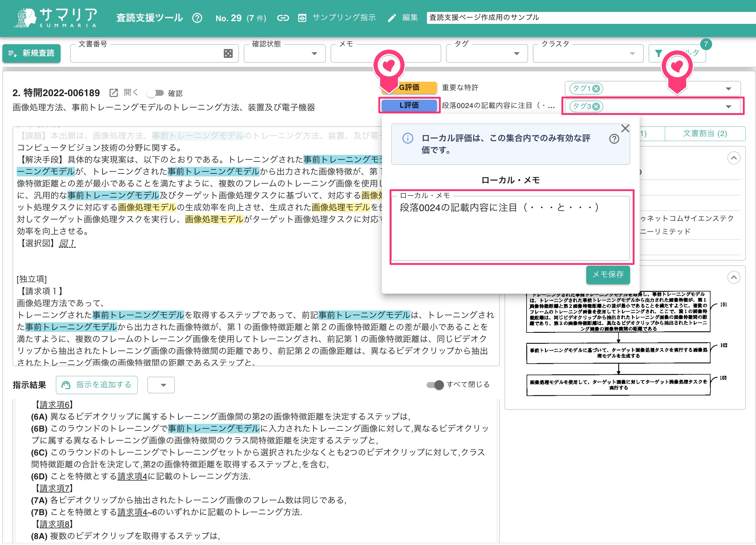
Task: Click the [独立項] heading
Action: coord(32,279)
